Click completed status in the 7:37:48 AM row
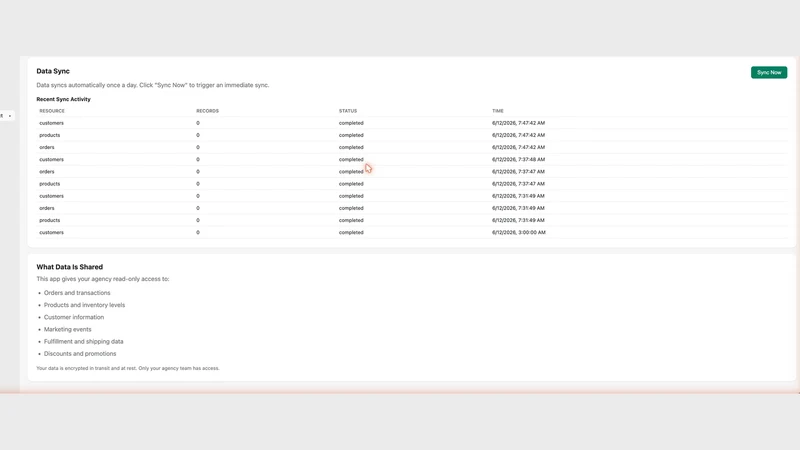 pos(351,160)
